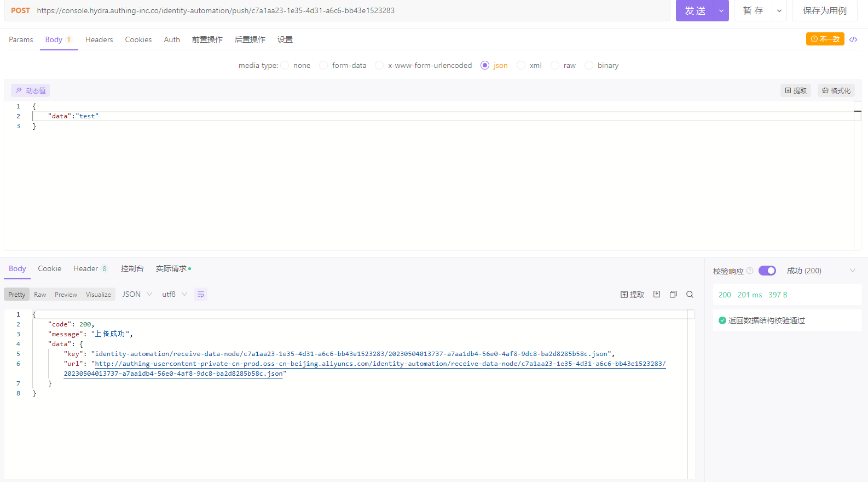Copy the response with the copy icon
Viewport: 868px width, 482px height.
point(673,295)
